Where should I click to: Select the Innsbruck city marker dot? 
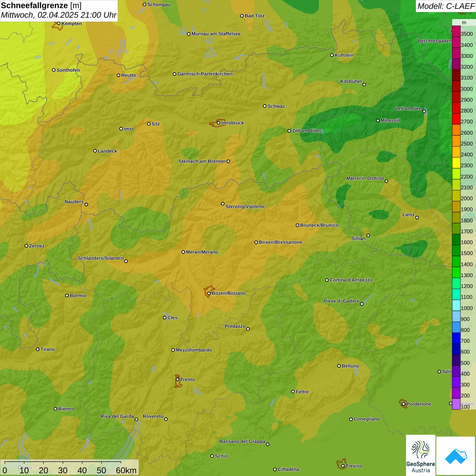coord(218,123)
